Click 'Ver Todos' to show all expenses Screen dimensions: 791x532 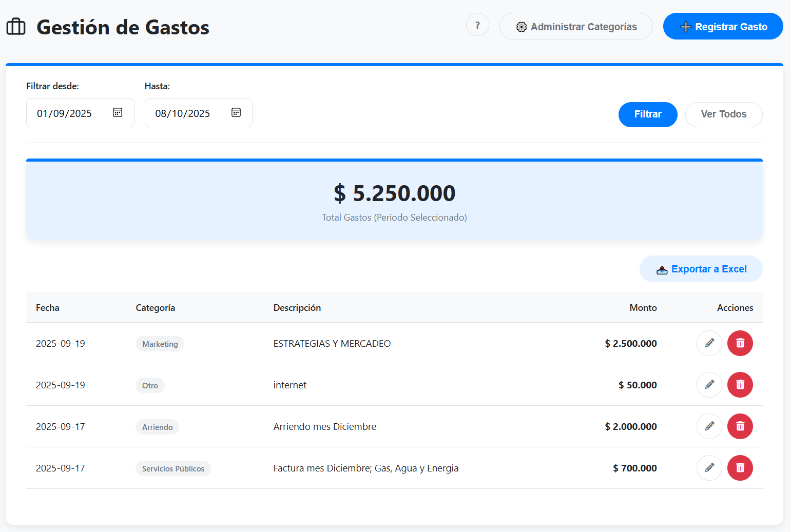(724, 114)
